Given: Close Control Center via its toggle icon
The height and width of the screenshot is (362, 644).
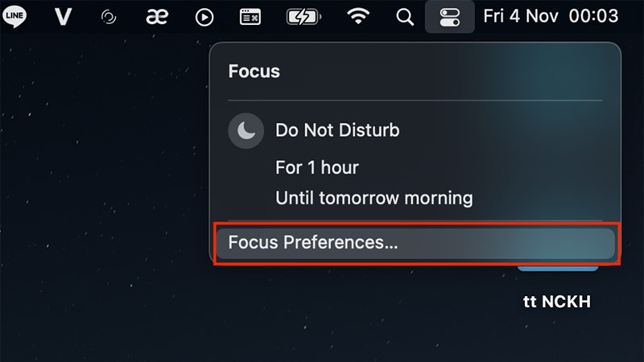Looking at the screenshot, I should (450, 16).
